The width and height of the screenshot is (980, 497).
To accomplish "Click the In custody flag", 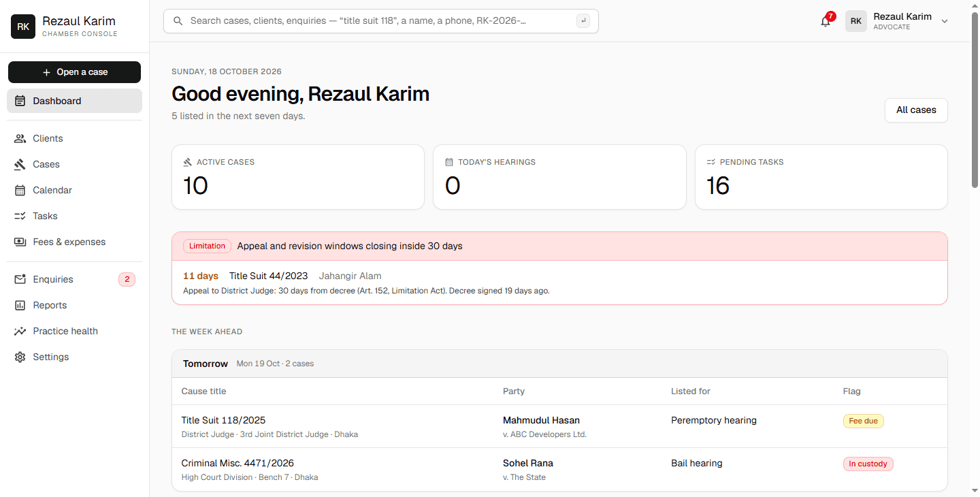I will pyautogui.click(x=868, y=464).
